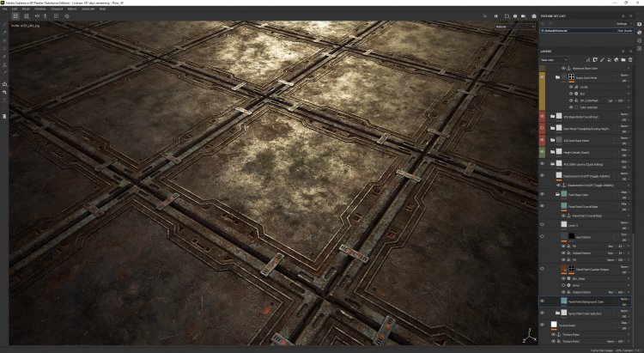Click the square frame icon in top toolbar
Screen dimensions: 644x353
point(57,16)
